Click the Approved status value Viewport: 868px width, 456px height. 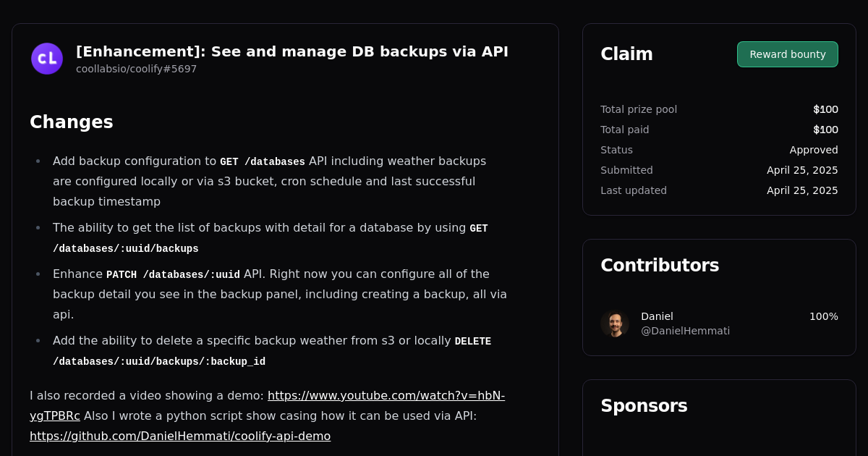coord(814,150)
